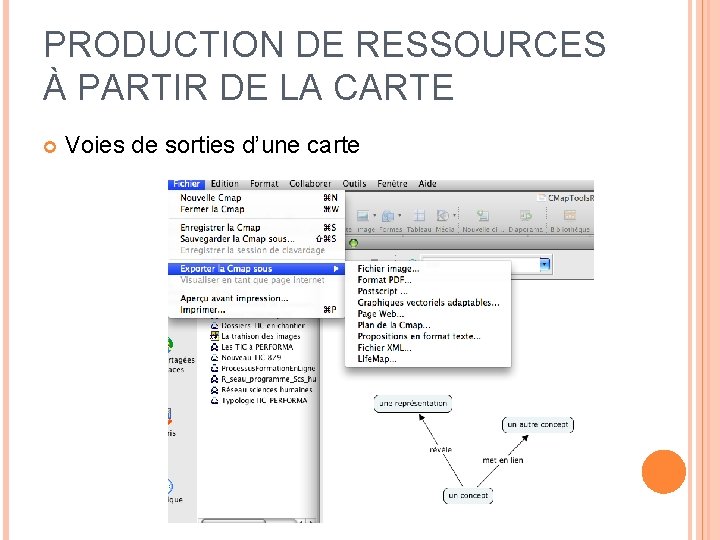Click the 'révèle' linking phrase
Image resolution: width=720 pixels, height=540 pixels.
[440, 450]
